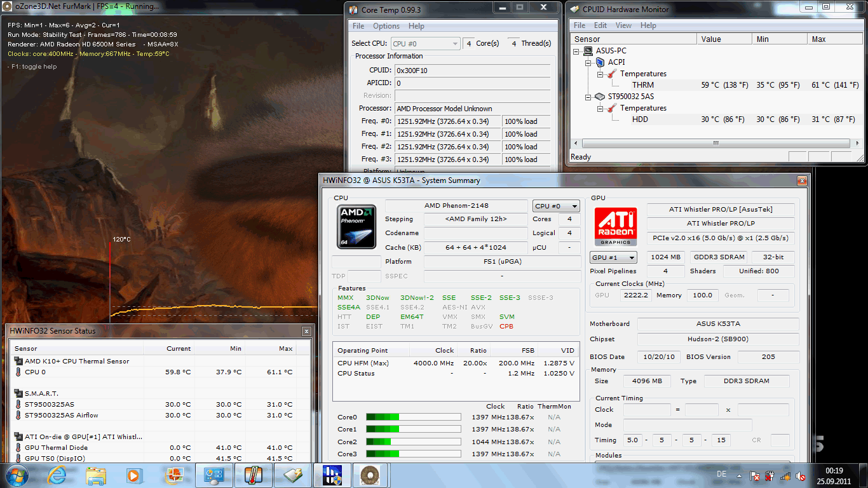Open Windows Media Player taskbar icon
The height and width of the screenshot is (488, 868).
click(135, 475)
